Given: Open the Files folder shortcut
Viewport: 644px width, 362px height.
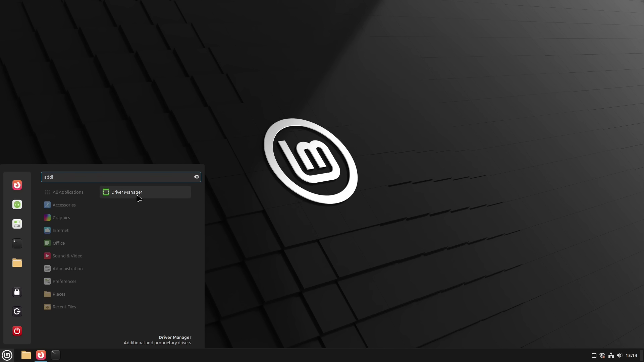Looking at the screenshot, I should click(x=17, y=263).
